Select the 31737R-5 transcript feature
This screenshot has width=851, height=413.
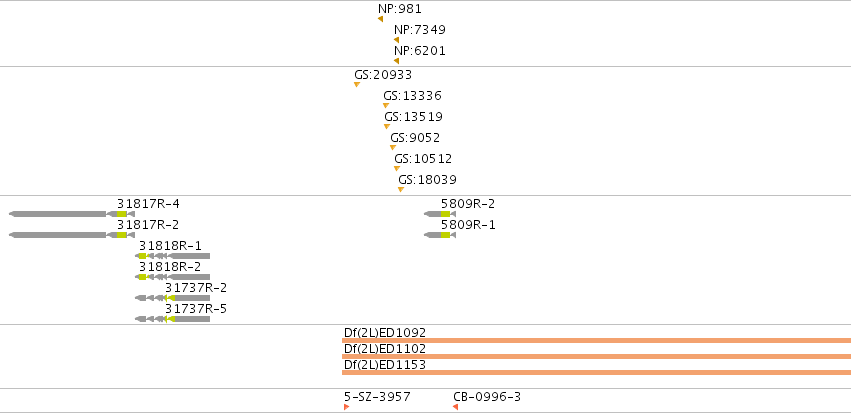(x=173, y=319)
